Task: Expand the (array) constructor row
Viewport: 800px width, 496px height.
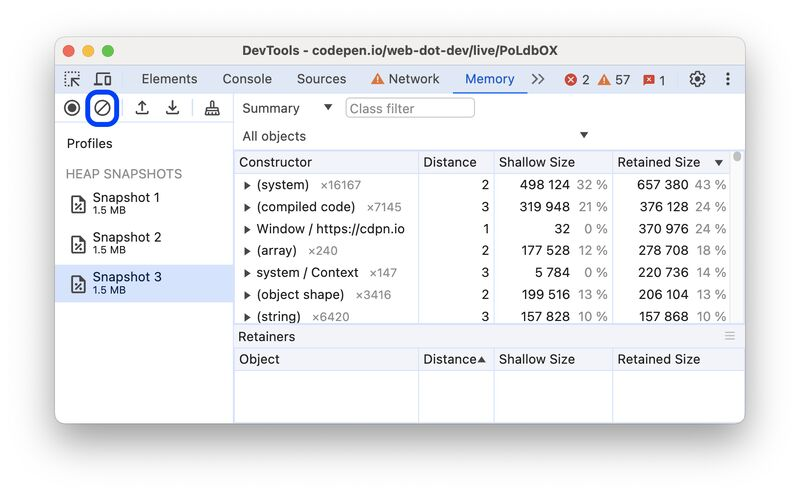Action: (247, 251)
